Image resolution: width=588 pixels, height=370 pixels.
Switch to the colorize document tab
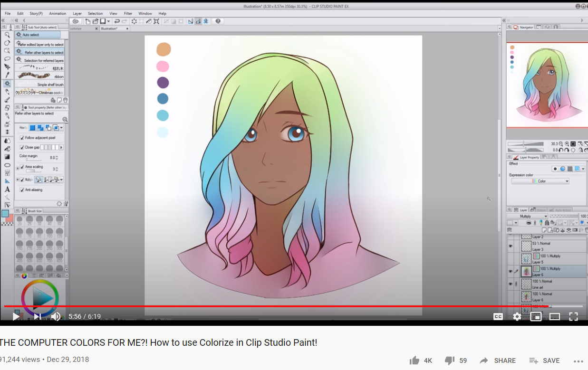point(76,28)
